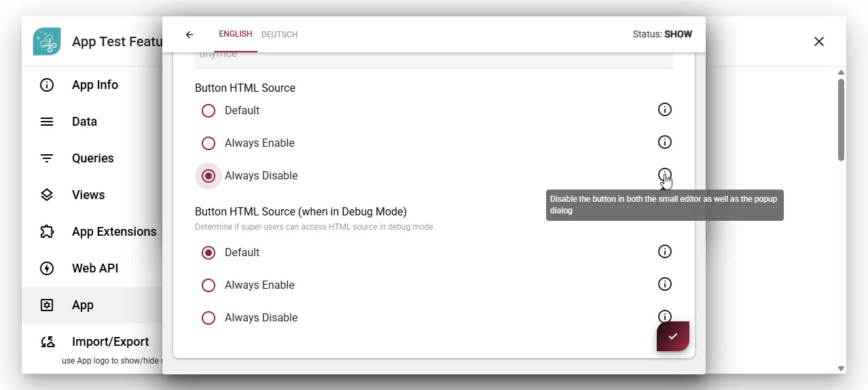Open the Queries section in sidebar

click(92, 158)
